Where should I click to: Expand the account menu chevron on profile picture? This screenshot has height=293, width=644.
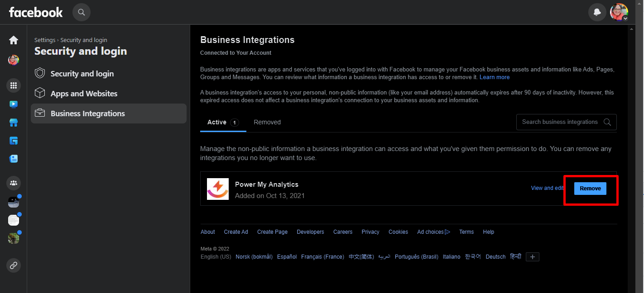click(x=625, y=19)
